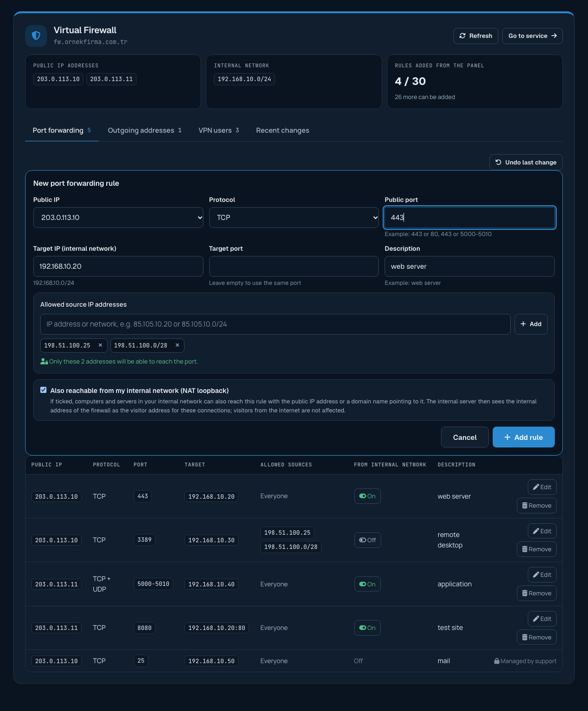Click the allowed source IP address input
Screen dimensions: 588x711
(x=276, y=324)
